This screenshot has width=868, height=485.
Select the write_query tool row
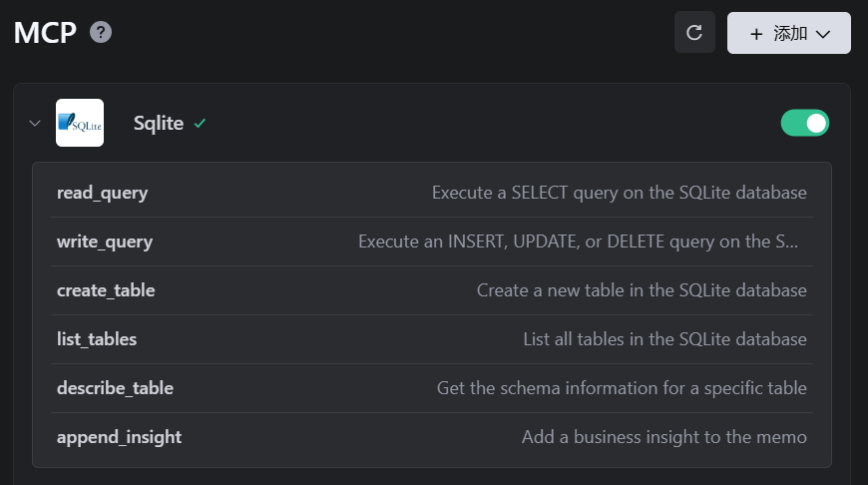[432, 242]
